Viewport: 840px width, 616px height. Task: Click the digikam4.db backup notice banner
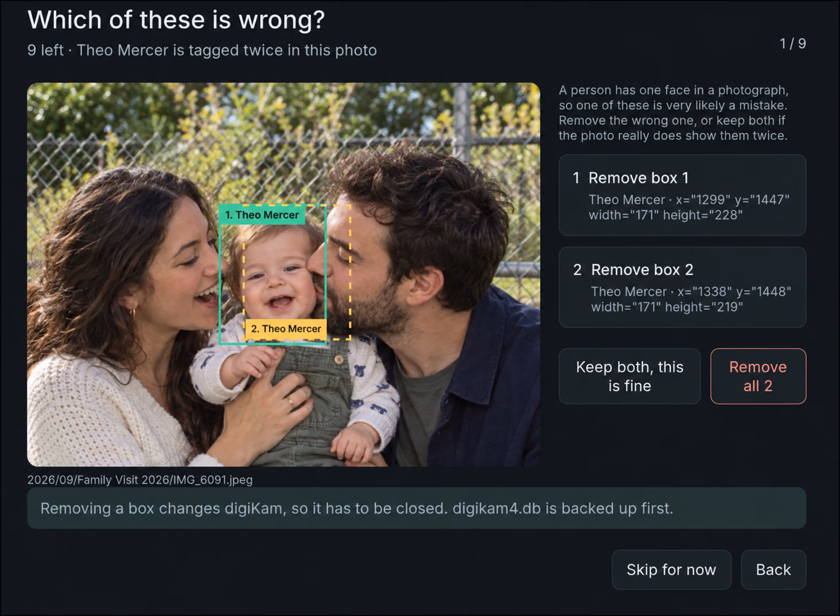(x=417, y=508)
